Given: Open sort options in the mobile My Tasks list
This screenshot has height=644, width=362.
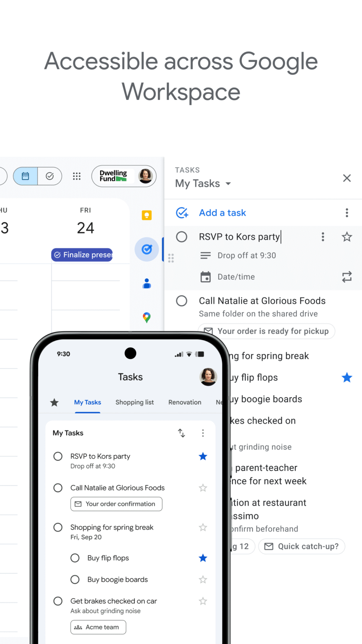Looking at the screenshot, I should tap(181, 433).
